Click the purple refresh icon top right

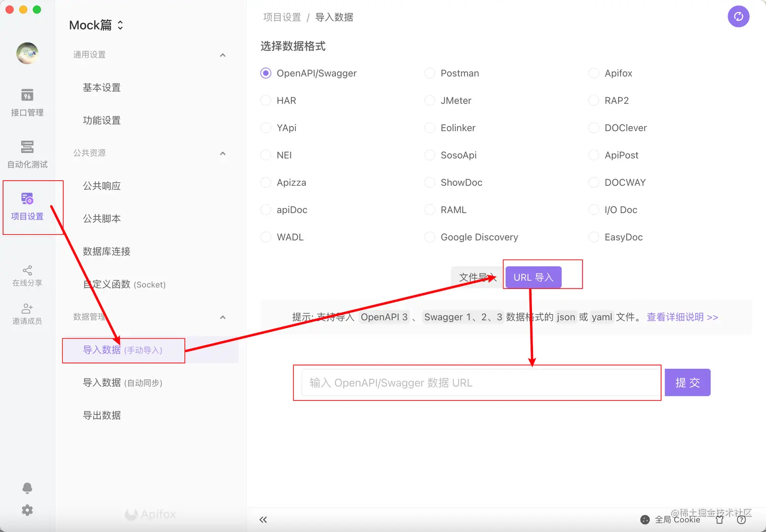[x=739, y=17]
